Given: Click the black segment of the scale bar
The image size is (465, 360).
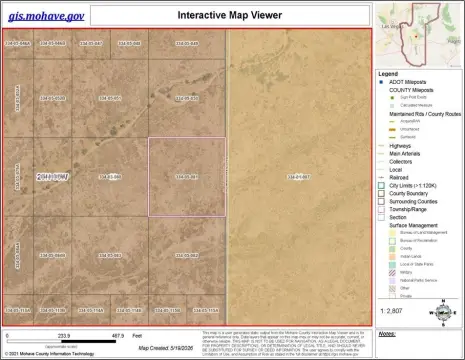Looking at the screenshot, I should point(88,341).
